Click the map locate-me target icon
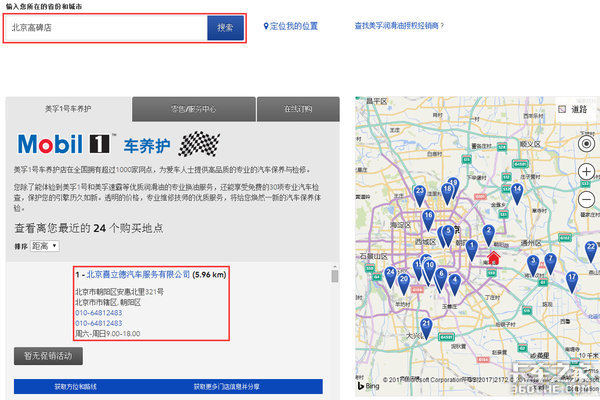The image size is (600, 400). (x=587, y=143)
